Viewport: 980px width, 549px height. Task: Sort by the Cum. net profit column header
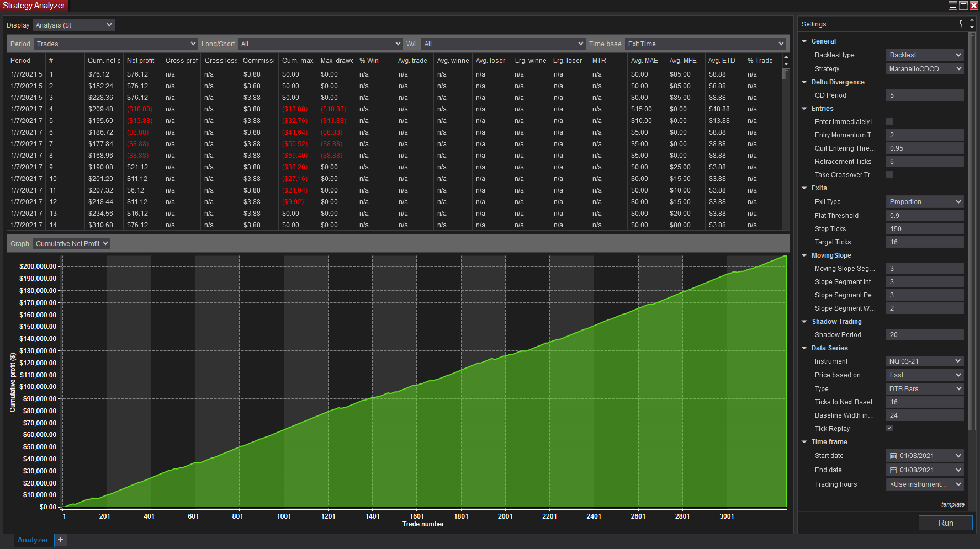click(104, 61)
